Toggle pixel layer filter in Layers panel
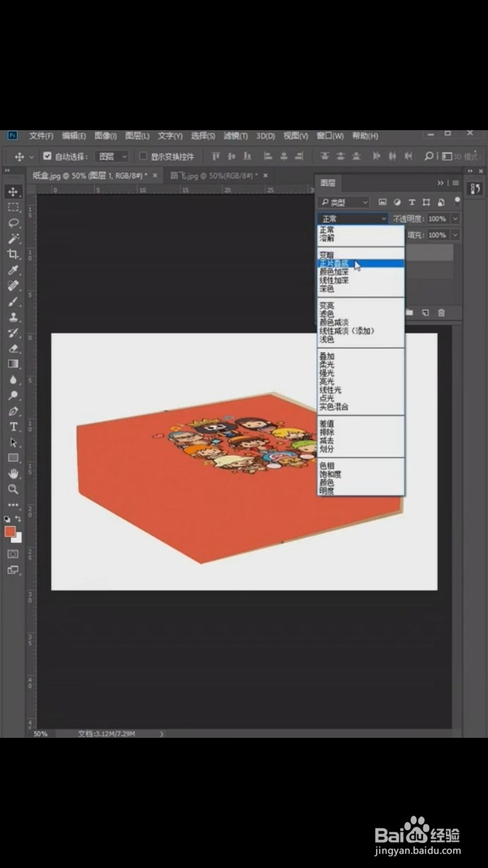This screenshot has height=868, width=488. click(382, 202)
